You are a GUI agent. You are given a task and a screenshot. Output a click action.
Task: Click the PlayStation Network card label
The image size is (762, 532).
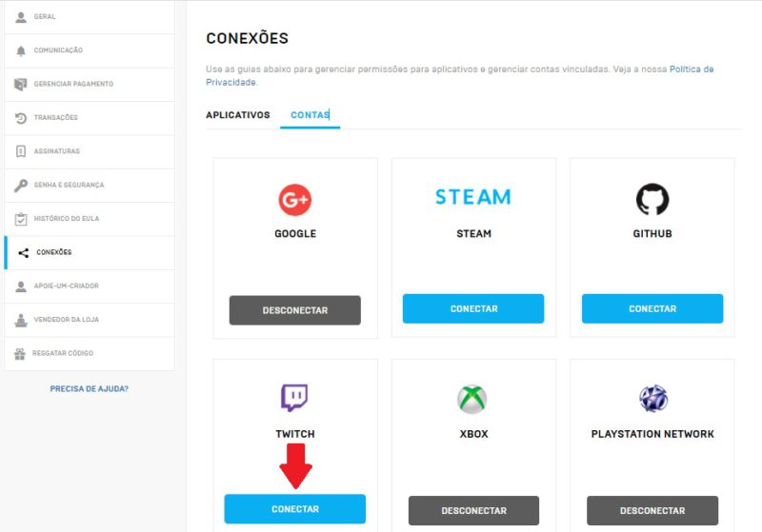pyautogui.click(x=652, y=434)
